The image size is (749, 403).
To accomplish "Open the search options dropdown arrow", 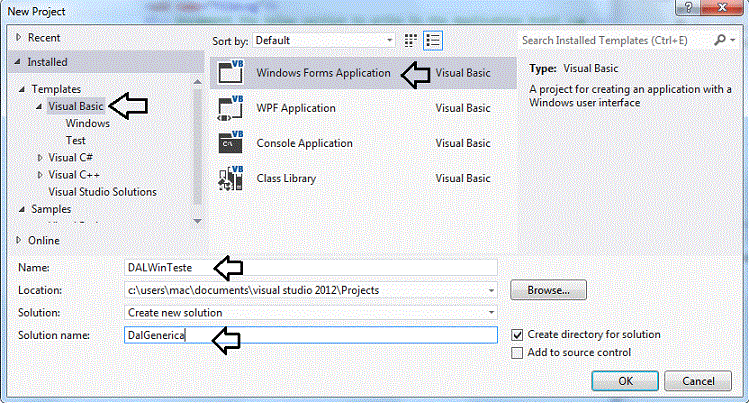I will [x=733, y=40].
